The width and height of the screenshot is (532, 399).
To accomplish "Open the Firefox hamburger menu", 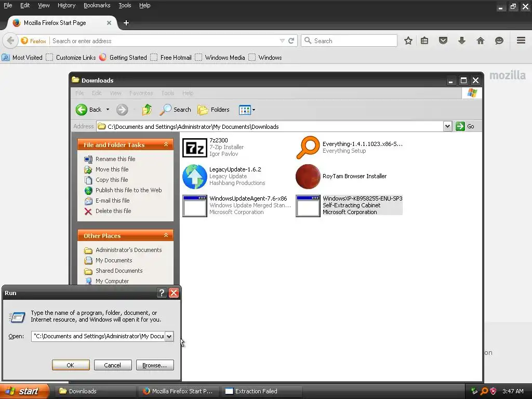I will pos(521,41).
